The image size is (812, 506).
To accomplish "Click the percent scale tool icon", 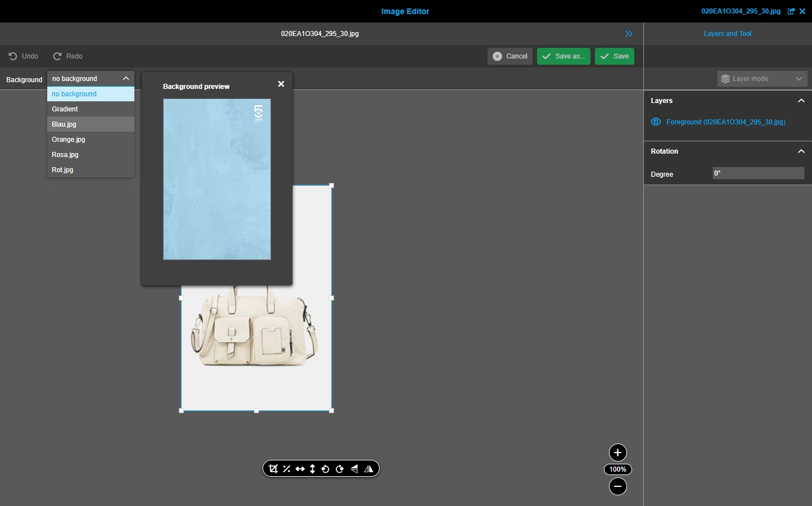I will tap(287, 469).
